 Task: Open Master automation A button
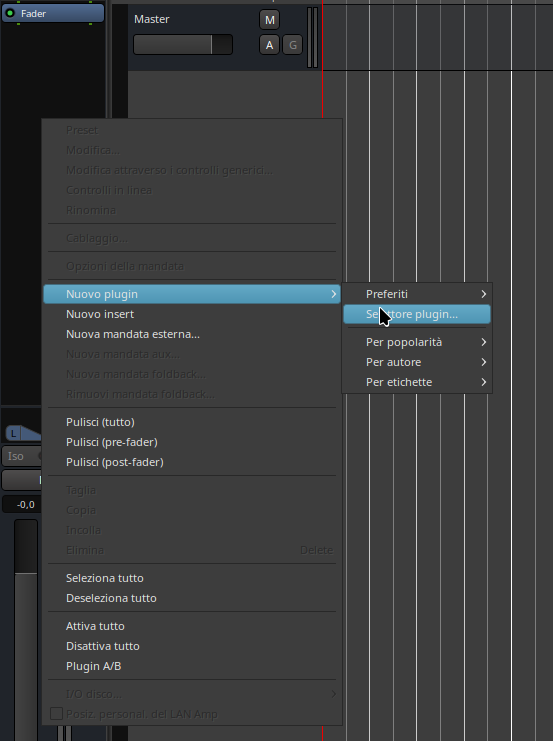(269, 45)
